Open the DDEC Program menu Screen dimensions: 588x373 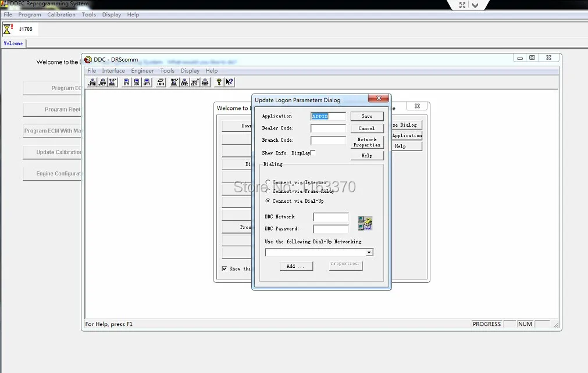30,15
